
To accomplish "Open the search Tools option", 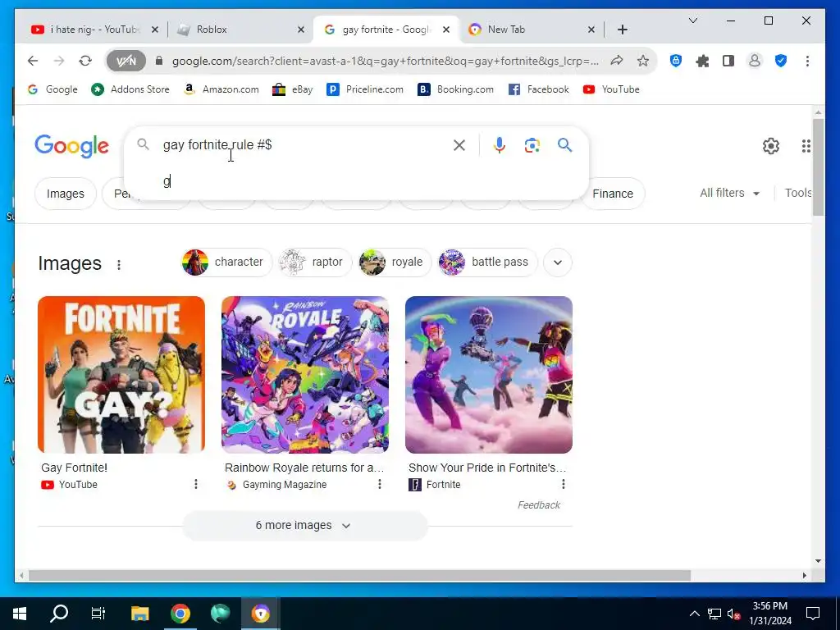I will 798,193.
